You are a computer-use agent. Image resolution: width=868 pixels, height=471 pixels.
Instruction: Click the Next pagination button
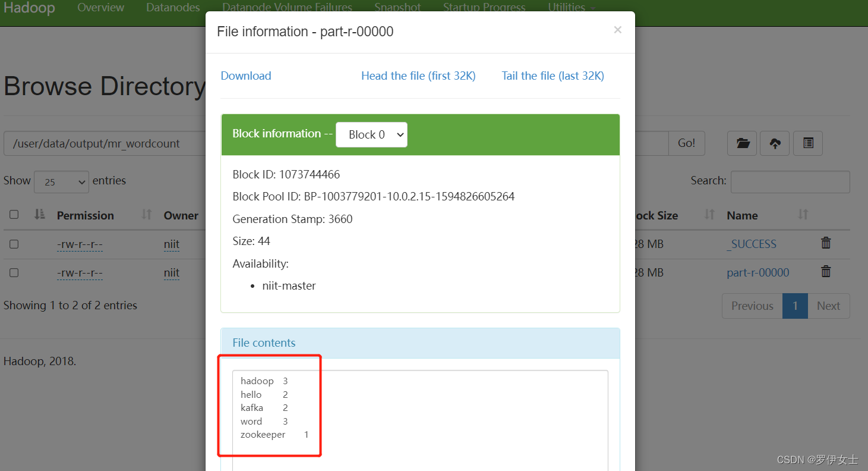pyautogui.click(x=828, y=306)
